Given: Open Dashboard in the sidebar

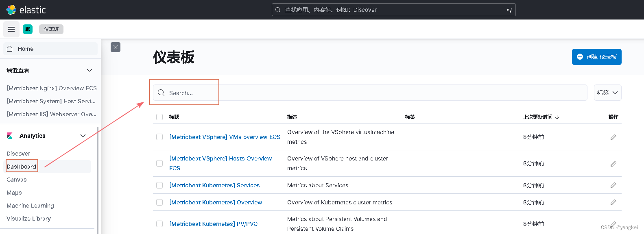Looking at the screenshot, I should (21, 167).
